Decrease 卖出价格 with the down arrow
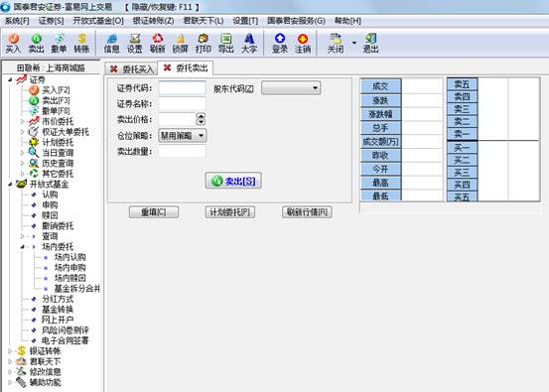This screenshot has height=392, width=549. click(201, 122)
